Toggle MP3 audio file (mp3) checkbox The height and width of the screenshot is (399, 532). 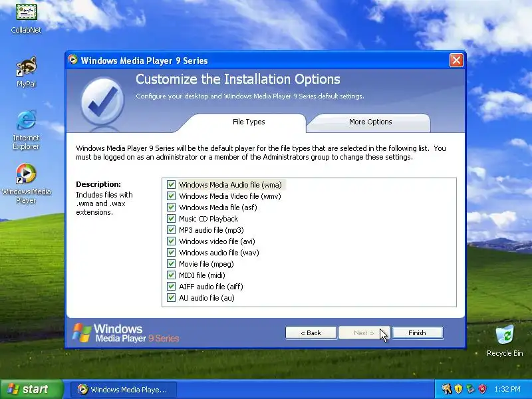[x=171, y=229]
